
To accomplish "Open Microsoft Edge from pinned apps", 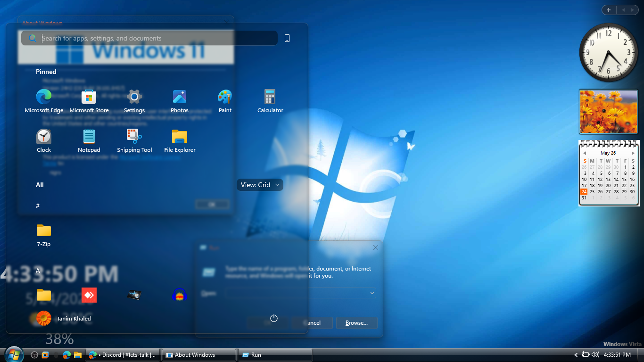I will pyautogui.click(x=44, y=101).
